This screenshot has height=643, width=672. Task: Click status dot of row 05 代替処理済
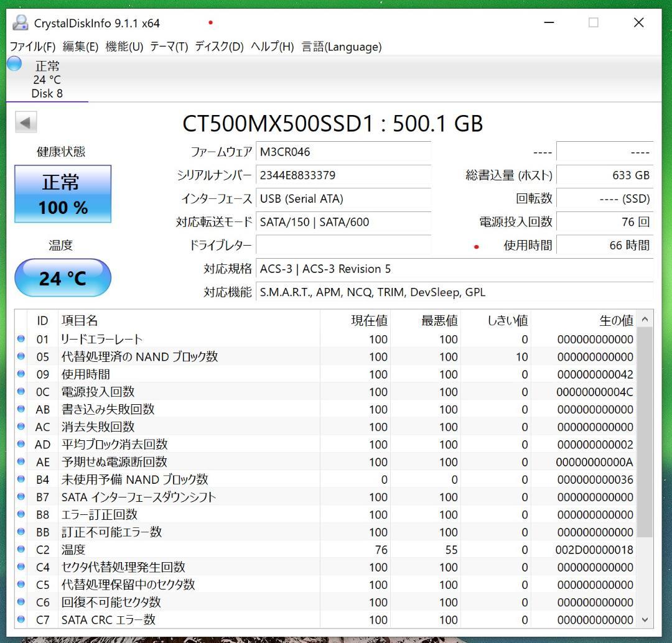click(21, 356)
